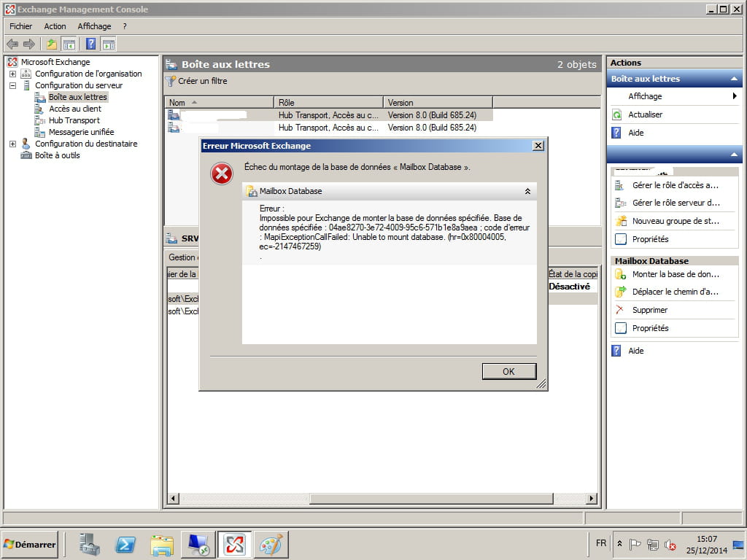Click the red error icon in the dialog
Image resolution: width=747 pixels, height=560 pixels.
pyautogui.click(x=222, y=174)
